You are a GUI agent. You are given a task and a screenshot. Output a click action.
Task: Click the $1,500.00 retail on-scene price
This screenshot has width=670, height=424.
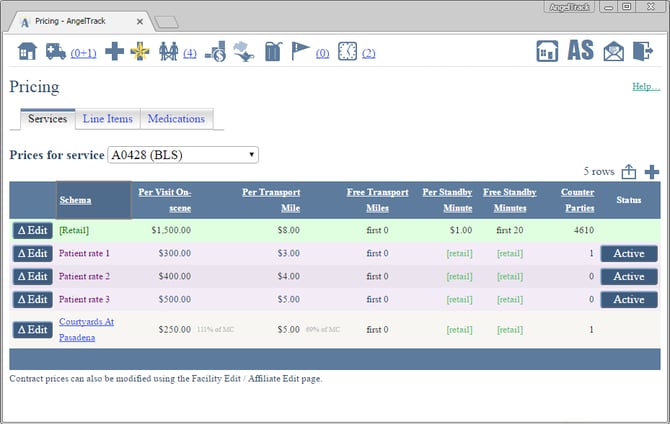click(x=171, y=230)
